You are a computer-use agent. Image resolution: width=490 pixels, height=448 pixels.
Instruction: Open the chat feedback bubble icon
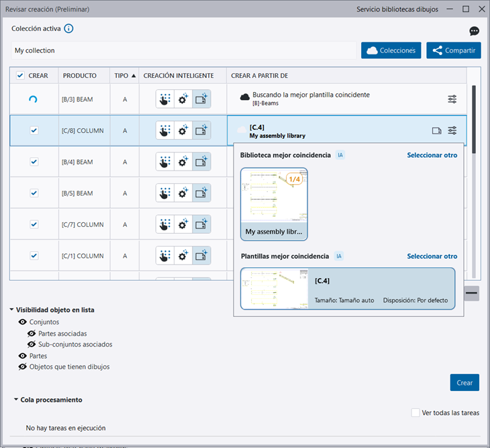pos(474,32)
